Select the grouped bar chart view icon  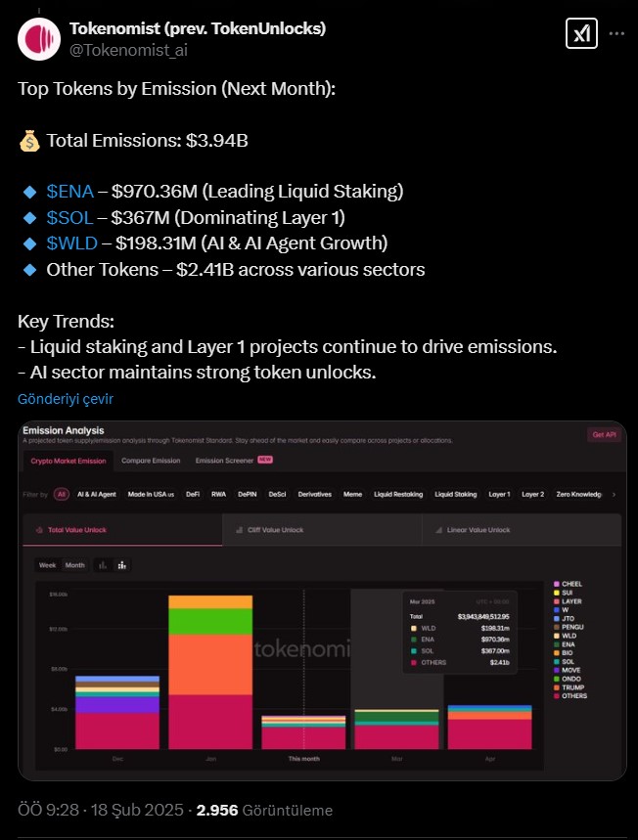coord(103,565)
